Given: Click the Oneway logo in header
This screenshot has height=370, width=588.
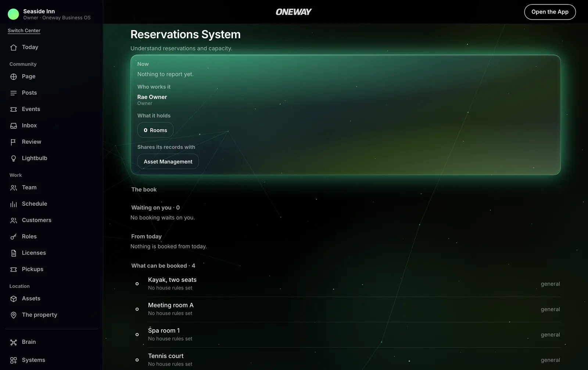Looking at the screenshot, I should (294, 12).
